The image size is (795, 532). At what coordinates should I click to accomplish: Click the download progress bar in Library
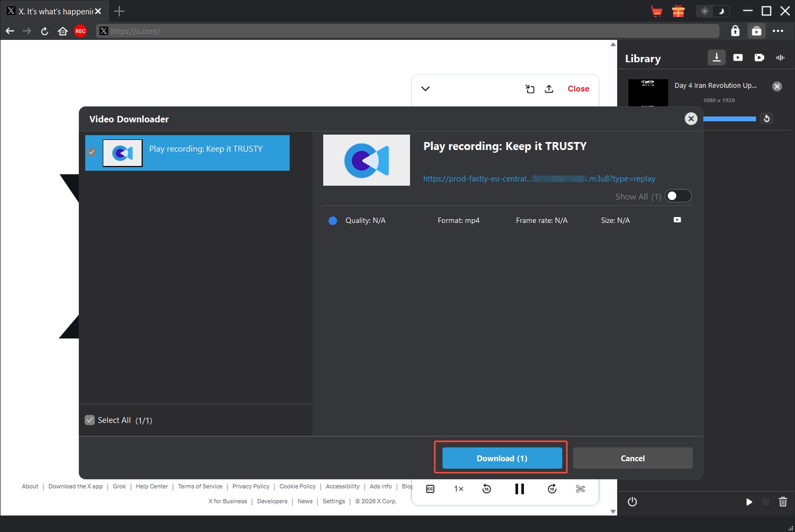729,119
